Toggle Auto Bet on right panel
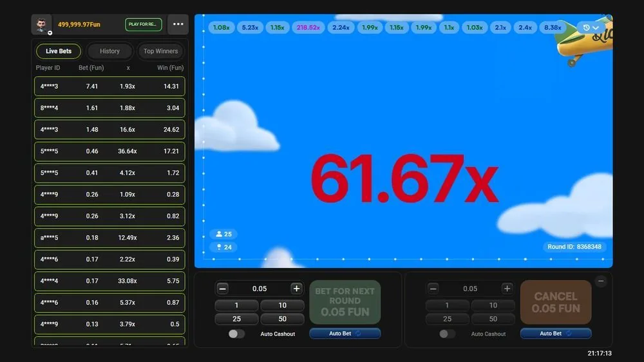The image size is (644, 362). pyautogui.click(x=556, y=333)
